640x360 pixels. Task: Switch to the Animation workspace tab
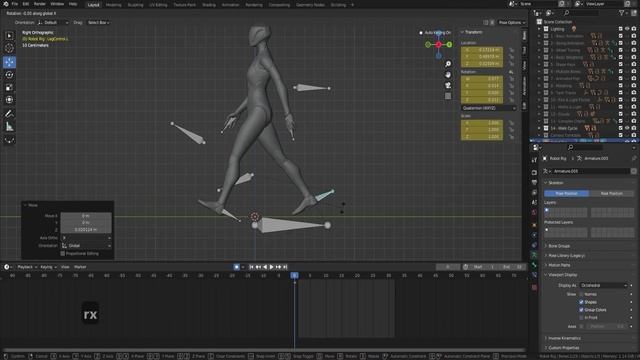[230, 5]
